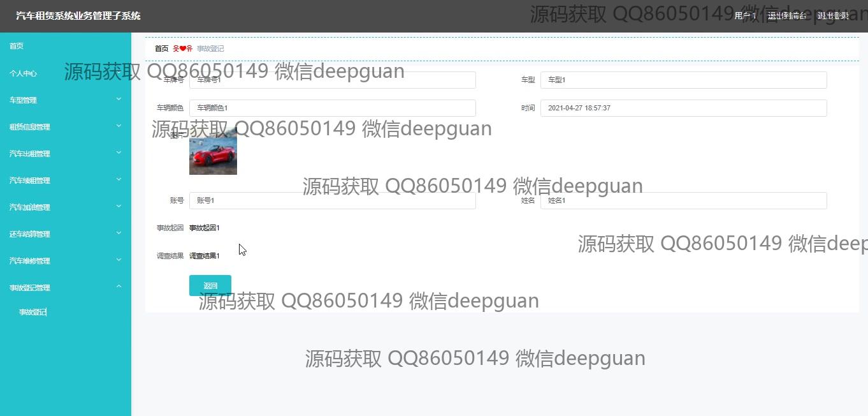Collapse the 事故登记管理 chevron arrow
This screenshot has width=868, height=416.
coord(119,286)
